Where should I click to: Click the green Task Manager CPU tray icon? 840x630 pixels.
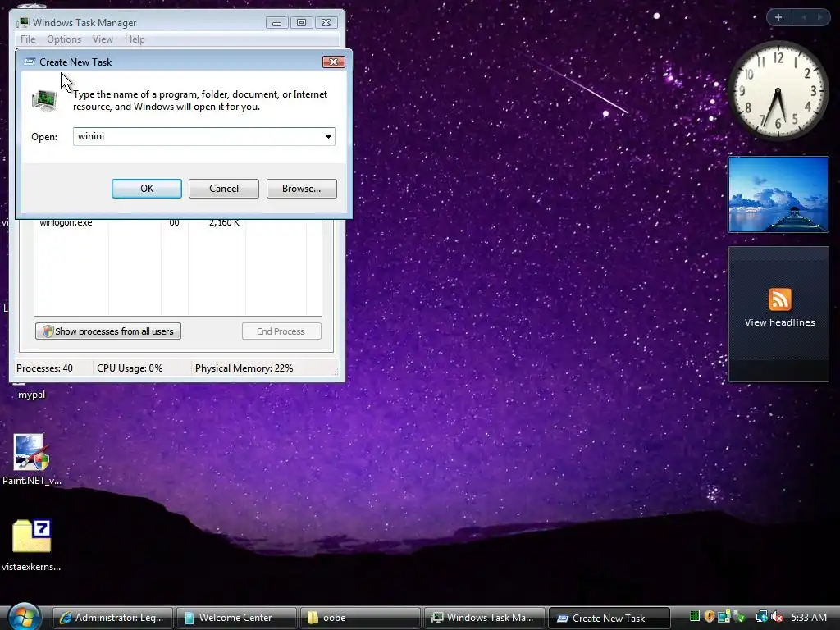[x=695, y=617]
